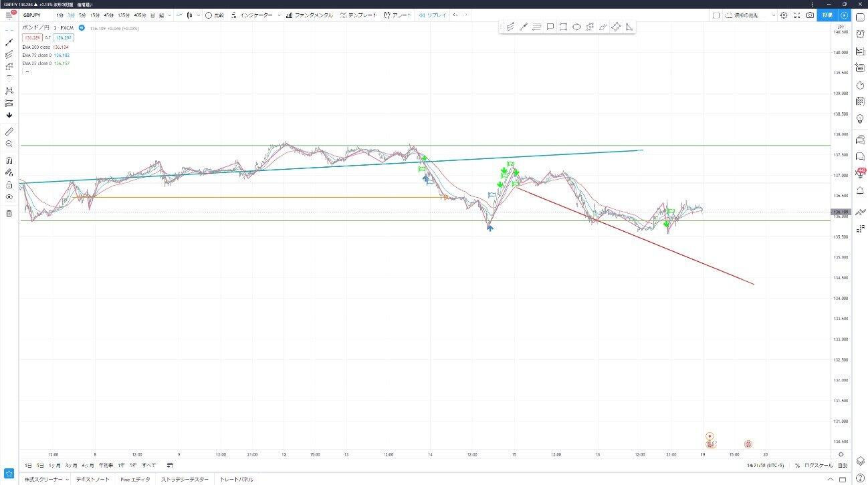Screen dimensions: 868x485
Task: Expand the indicators (インジケーター) dropdown arrow
Action: click(x=278, y=15)
